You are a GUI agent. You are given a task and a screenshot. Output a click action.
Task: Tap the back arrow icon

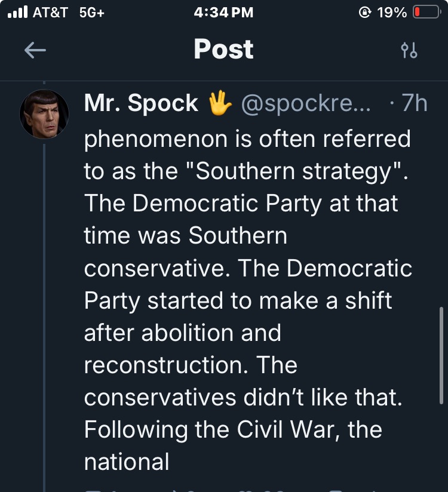(35, 51)
